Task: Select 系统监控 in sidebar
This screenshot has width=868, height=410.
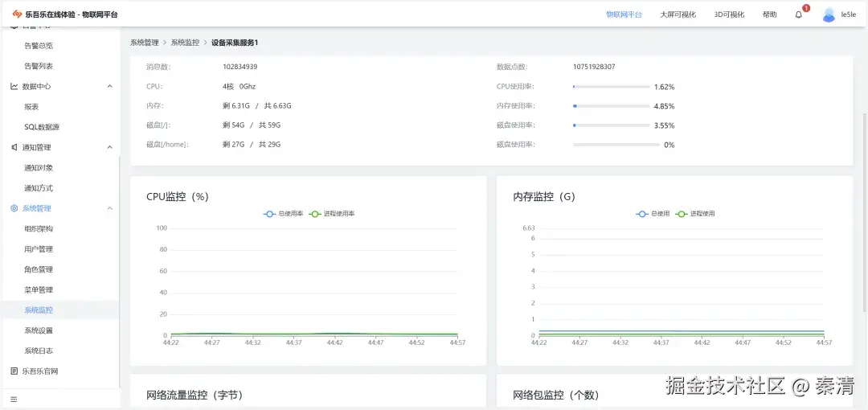Action: coord(39,310)
